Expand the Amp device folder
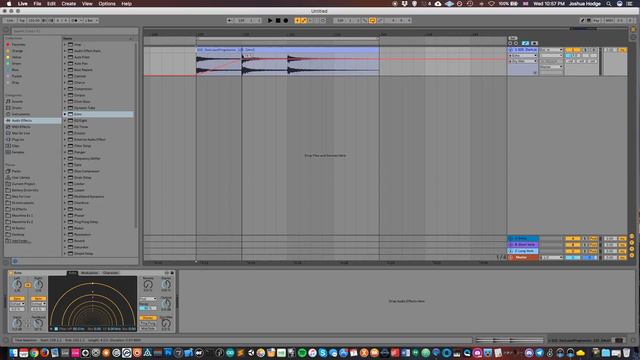The image size is (640, 360). (x=64, y=44)
